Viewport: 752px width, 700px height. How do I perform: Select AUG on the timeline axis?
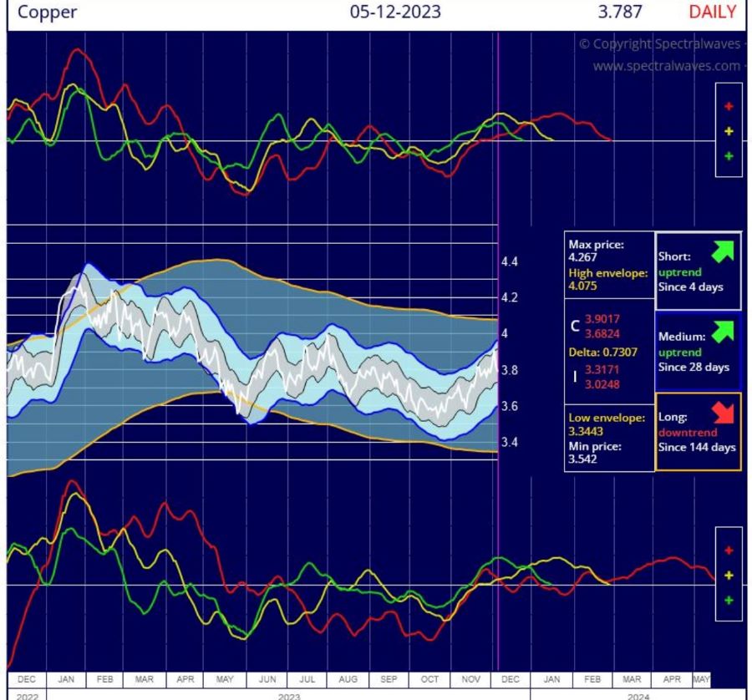348,679
